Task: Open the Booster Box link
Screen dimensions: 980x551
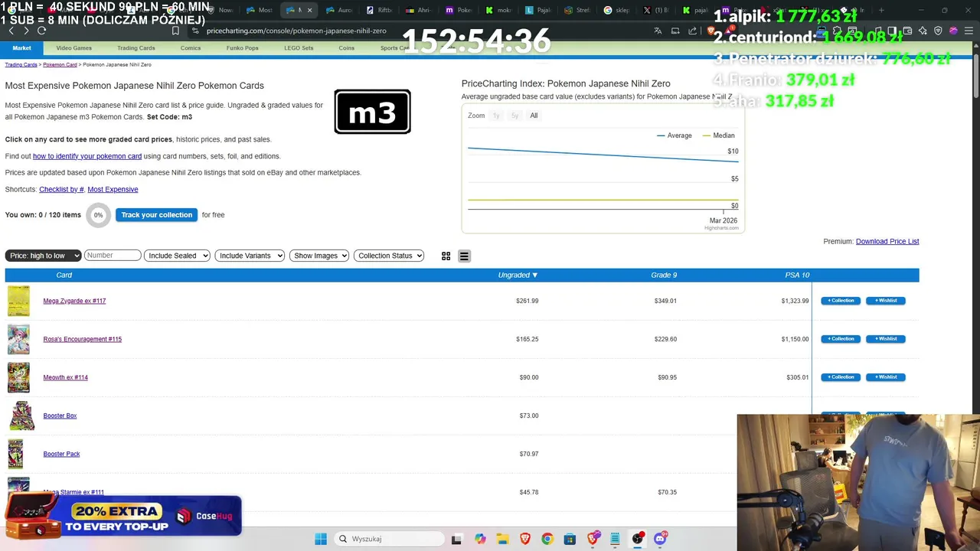Action: click(60, 416)
